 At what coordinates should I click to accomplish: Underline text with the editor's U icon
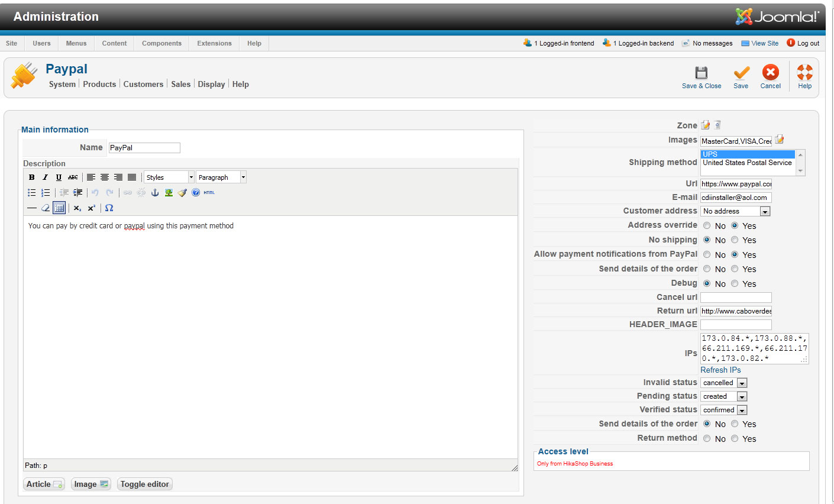coord(59,177)
